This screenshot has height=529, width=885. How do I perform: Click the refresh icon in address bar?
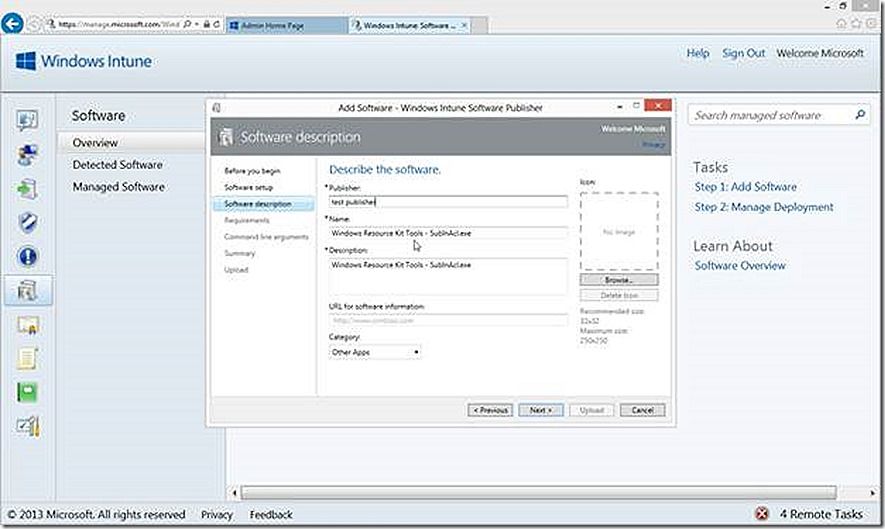click(217, 24)
